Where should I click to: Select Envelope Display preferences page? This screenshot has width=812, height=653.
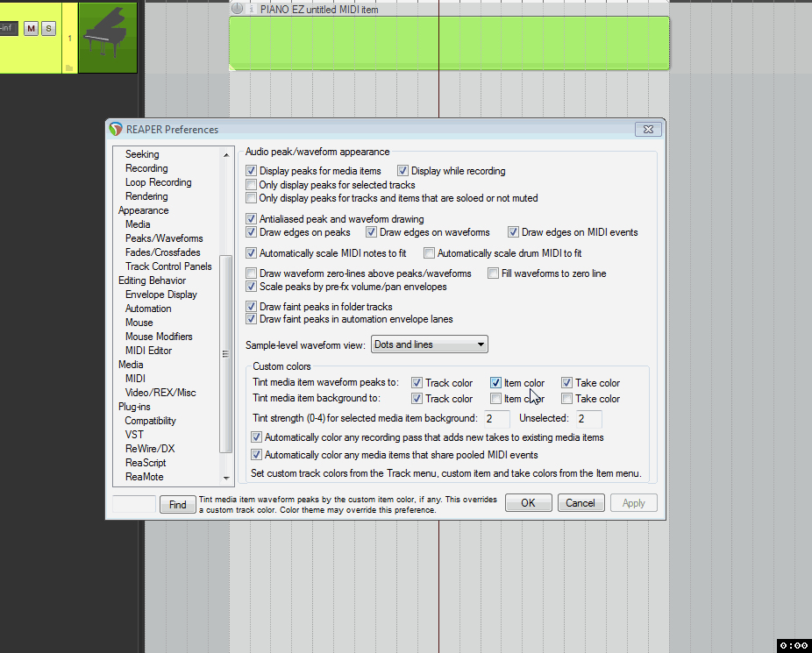point(161,295)
